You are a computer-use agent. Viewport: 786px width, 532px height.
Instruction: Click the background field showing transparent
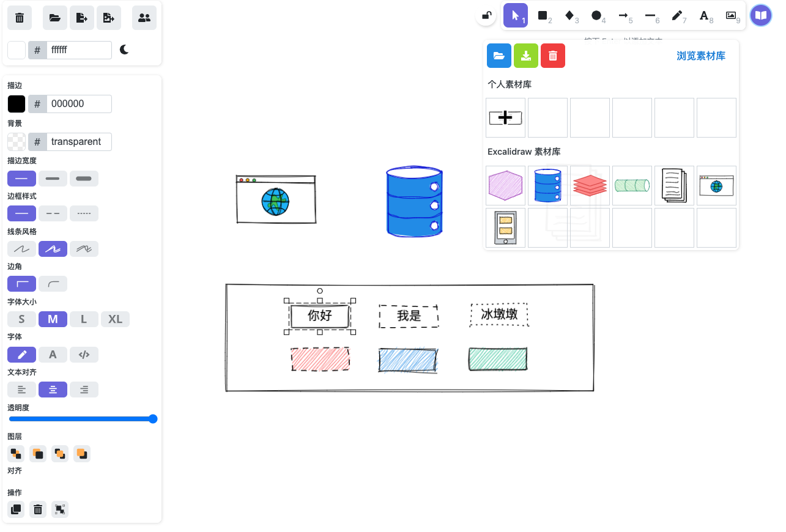click(x=79, y=142)
